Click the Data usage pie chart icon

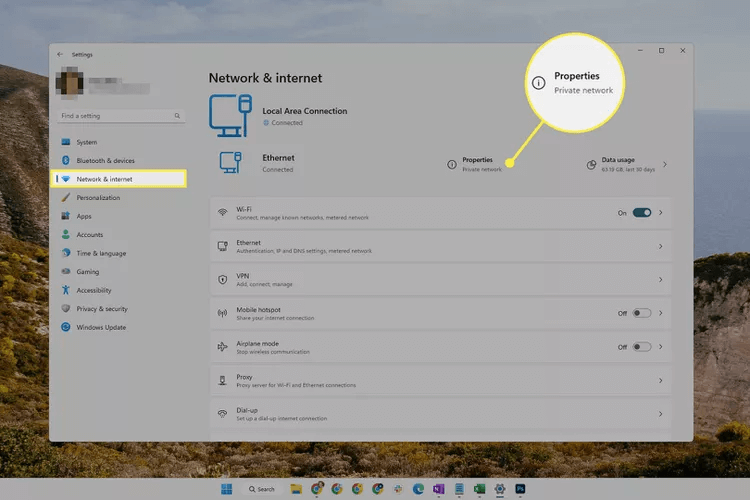592,165
